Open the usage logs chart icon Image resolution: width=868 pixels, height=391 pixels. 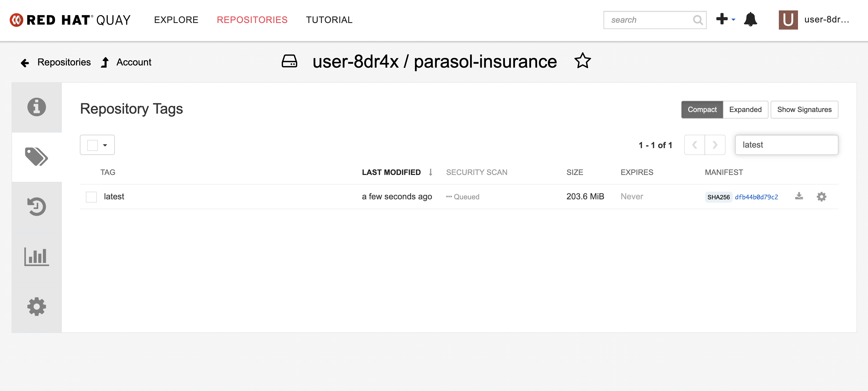tap(36, 256)
